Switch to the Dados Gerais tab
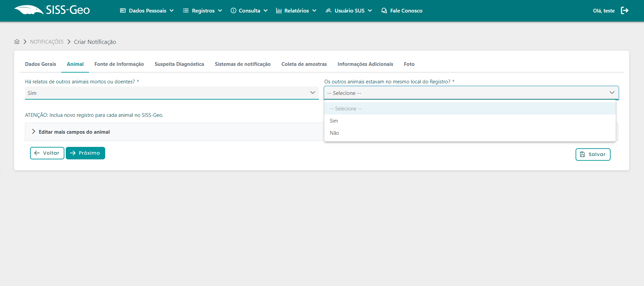The image size is (644, 286). 40,64
